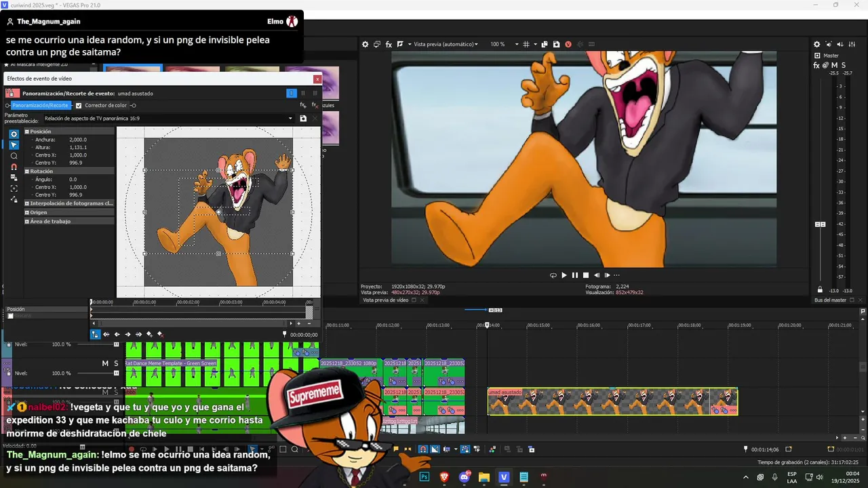Mute the Master bus
Image resolution: width=868 pixels, height=488 pixels.
835,65
